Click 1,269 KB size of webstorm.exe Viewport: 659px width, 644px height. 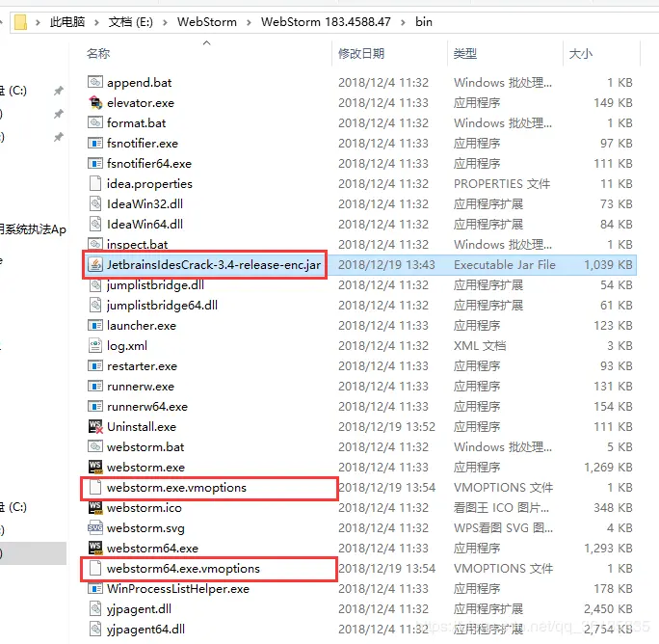(608, 467)
